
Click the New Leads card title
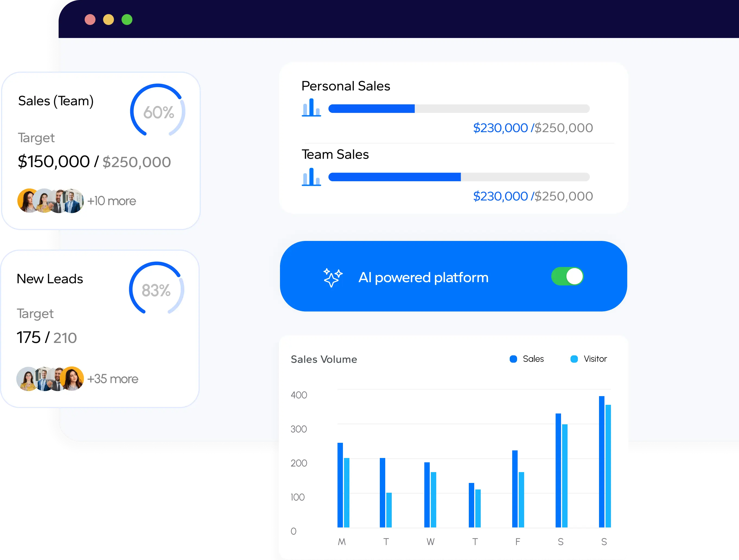click(50, 279)
